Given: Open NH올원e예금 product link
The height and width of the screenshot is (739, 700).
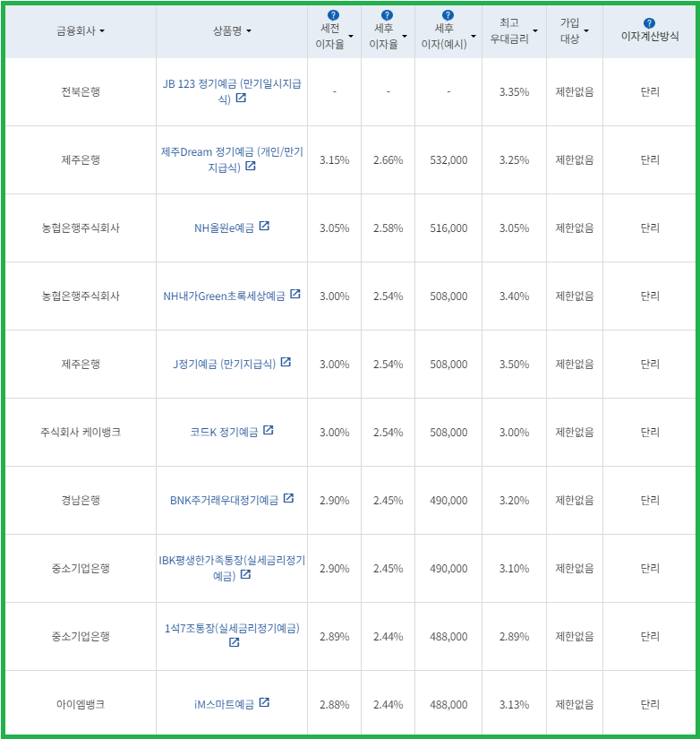Looking at the screenshot, I should tap(224, 228).
